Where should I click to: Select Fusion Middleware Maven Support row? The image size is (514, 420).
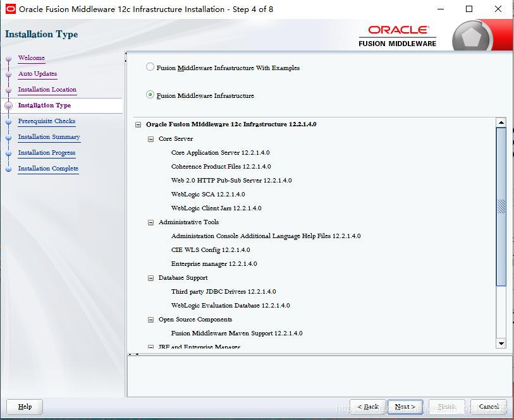[236, 333]
